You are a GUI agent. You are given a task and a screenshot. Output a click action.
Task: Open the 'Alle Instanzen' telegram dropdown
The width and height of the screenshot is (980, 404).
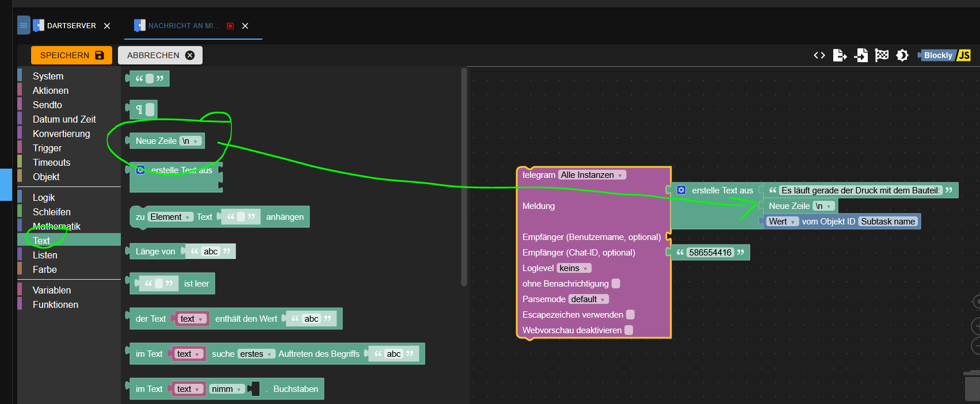click(x=592, y=175)
